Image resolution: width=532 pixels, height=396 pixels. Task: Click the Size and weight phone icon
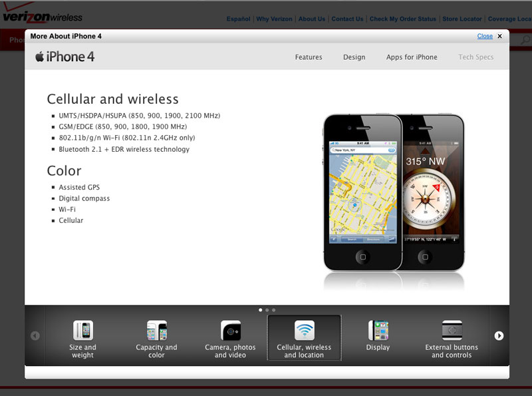coord(82,329)
